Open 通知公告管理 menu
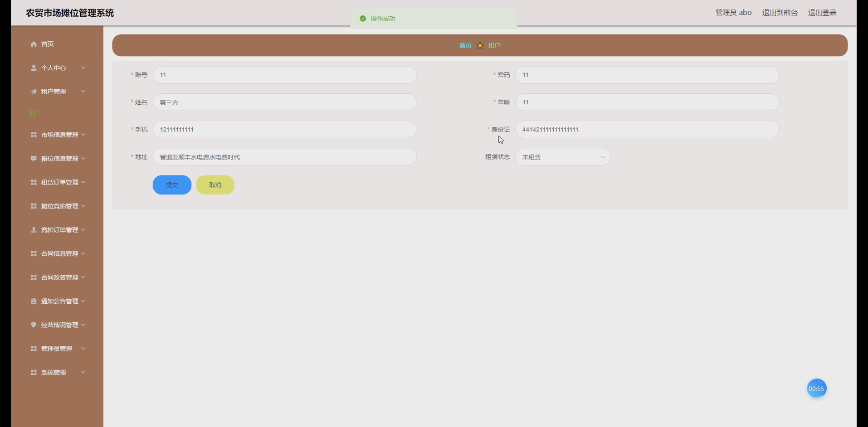 pyautogui.click(x=57, y=301)
